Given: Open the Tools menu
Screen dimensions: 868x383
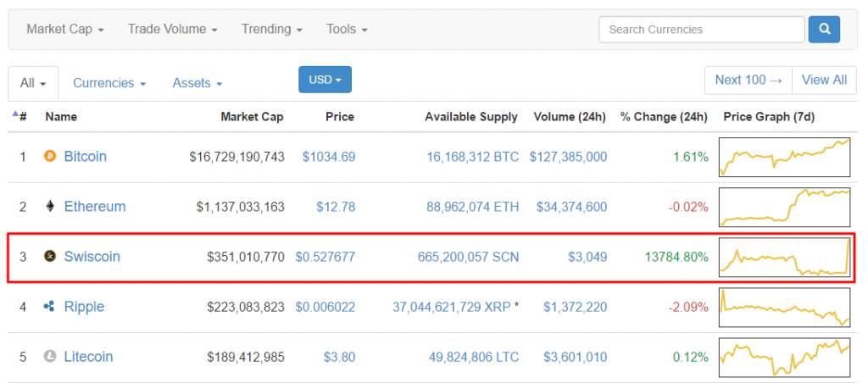Looking at the screenshot, I should 347,30.
